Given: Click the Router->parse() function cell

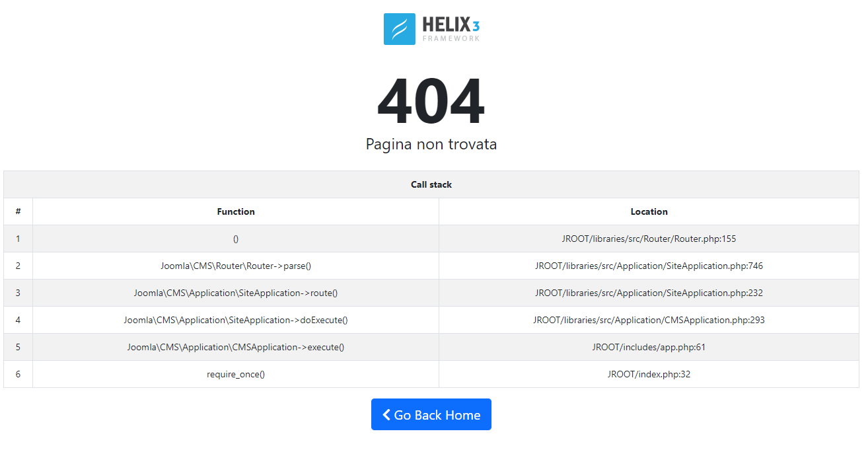Looking at the screenshot, I should click(x=236, y=266).
